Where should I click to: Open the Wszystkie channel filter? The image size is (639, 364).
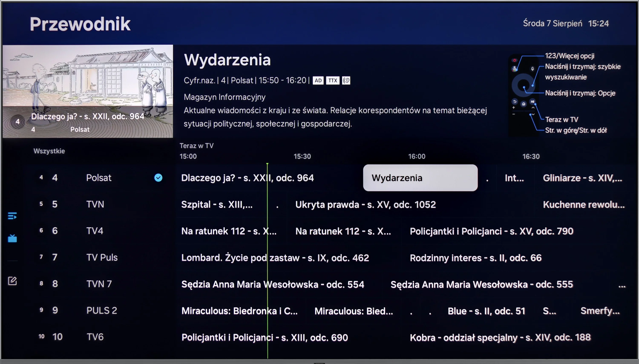click(49, 151)
